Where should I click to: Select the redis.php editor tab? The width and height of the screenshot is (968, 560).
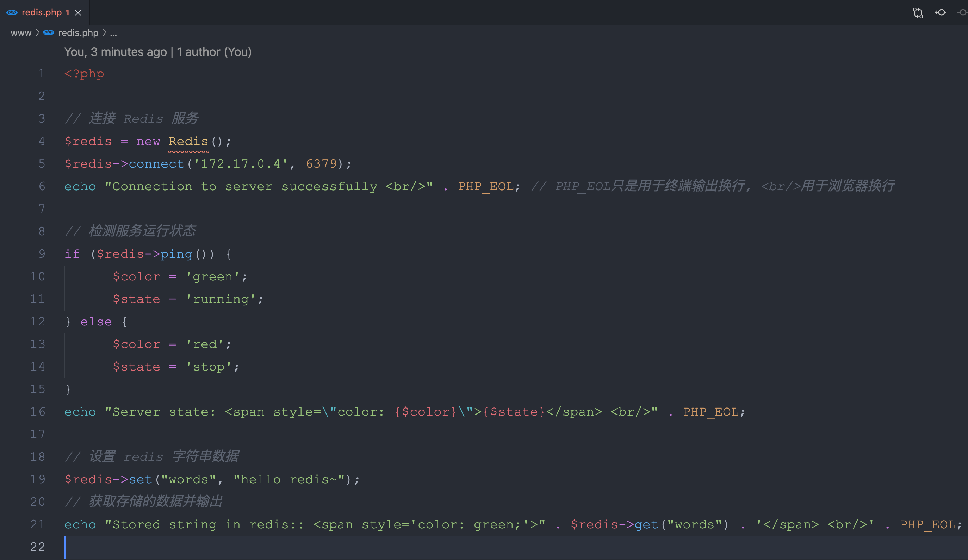pos(42,12)
